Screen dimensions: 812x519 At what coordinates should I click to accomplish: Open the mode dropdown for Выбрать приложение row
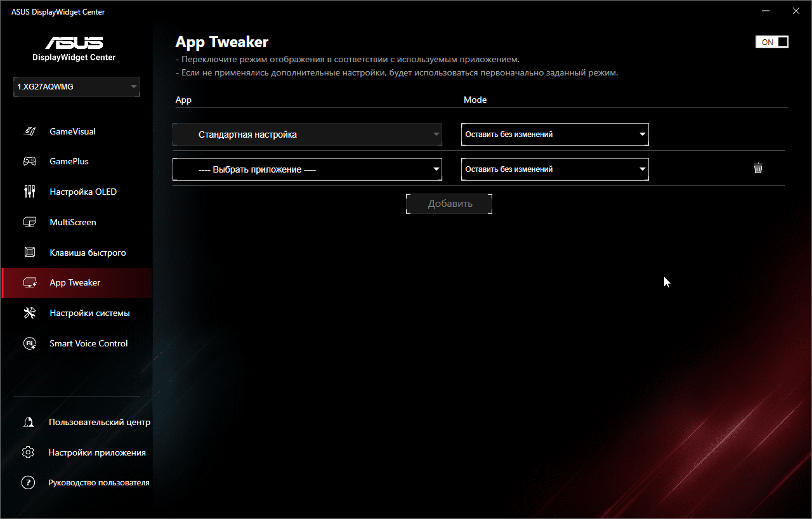pyautogui.click(x=555, y=169)
